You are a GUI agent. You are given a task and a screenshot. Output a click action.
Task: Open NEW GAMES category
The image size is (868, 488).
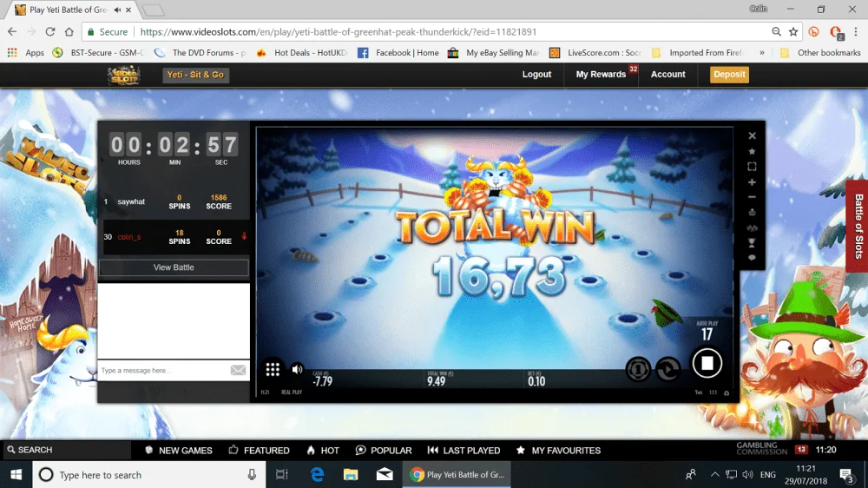point(179,451)
